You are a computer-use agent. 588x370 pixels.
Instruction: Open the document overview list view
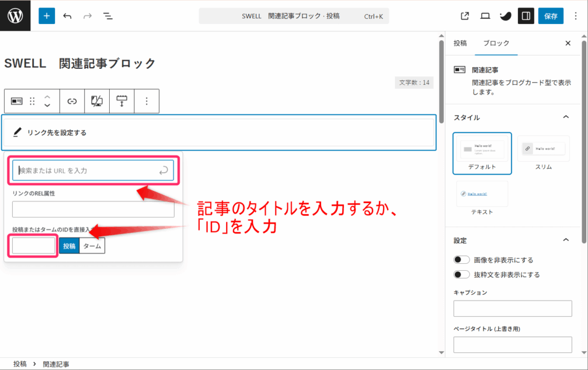point(107,15)
